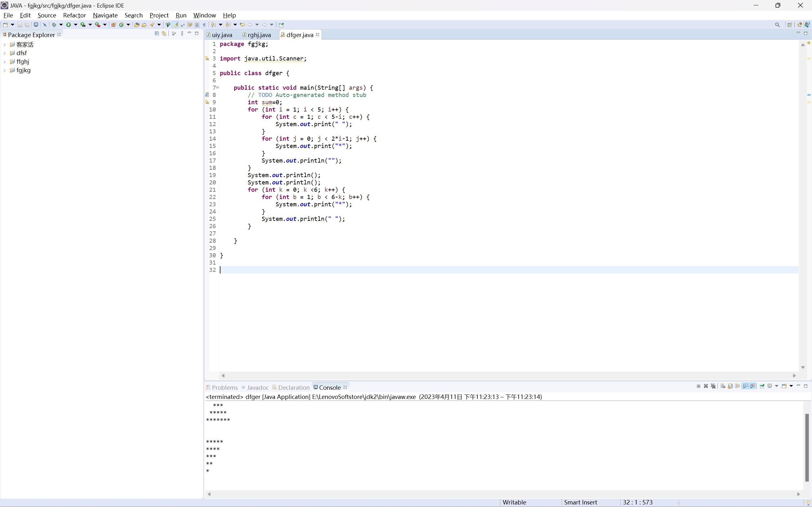Click the Open Type icon
This screenshot has height=507, width=812.
click(137, 25)
